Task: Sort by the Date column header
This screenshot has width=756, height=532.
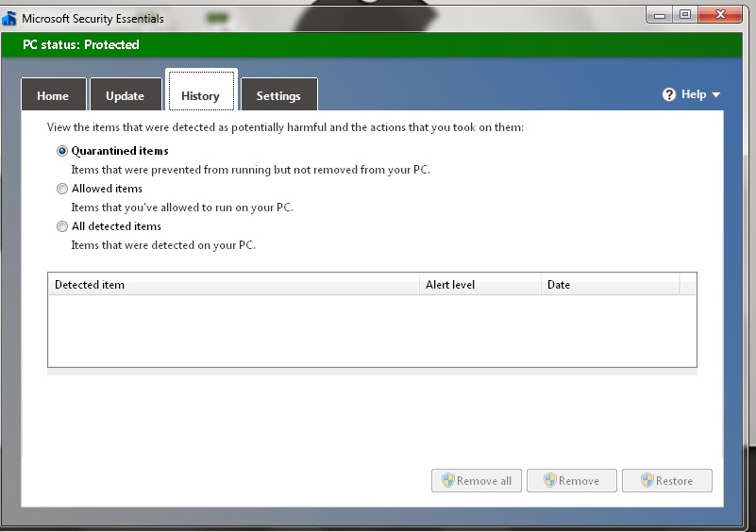Action: click(x=611, y=284)
